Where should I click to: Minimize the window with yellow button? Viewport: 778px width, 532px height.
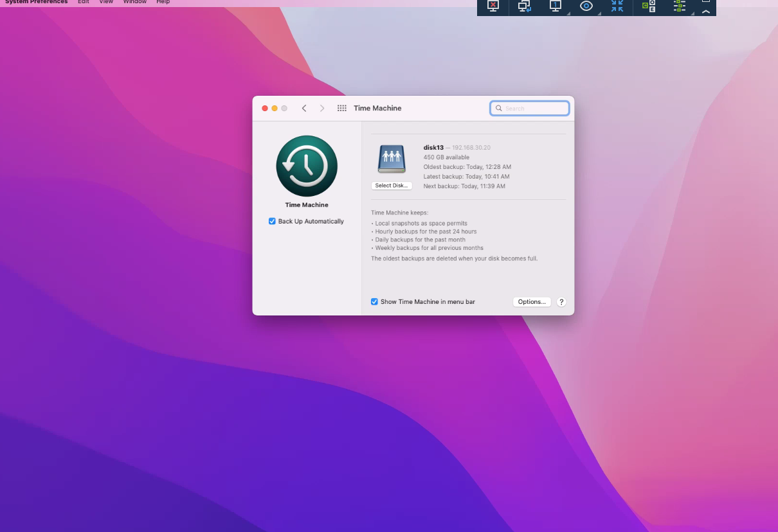pos(275,109)
